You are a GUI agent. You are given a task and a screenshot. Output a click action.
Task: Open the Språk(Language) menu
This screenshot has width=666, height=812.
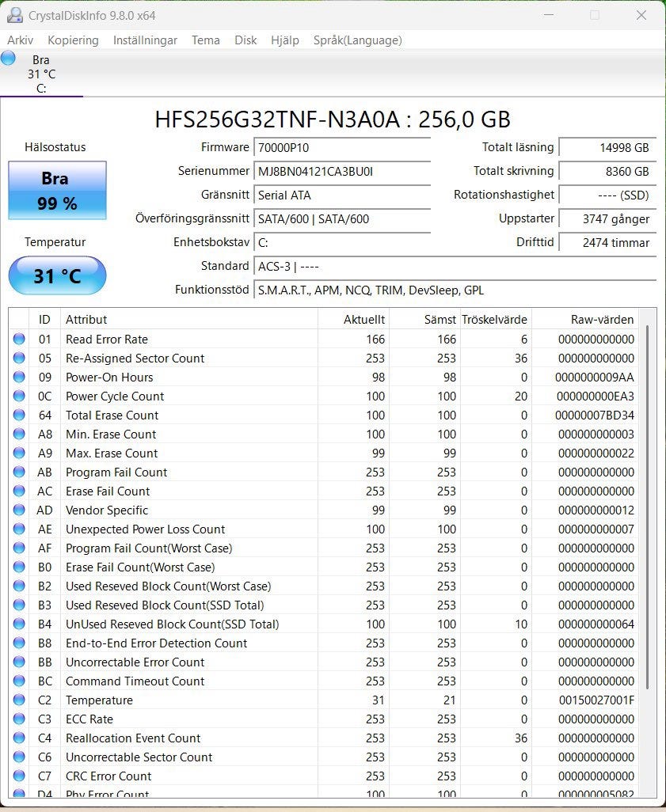(357, 40)
